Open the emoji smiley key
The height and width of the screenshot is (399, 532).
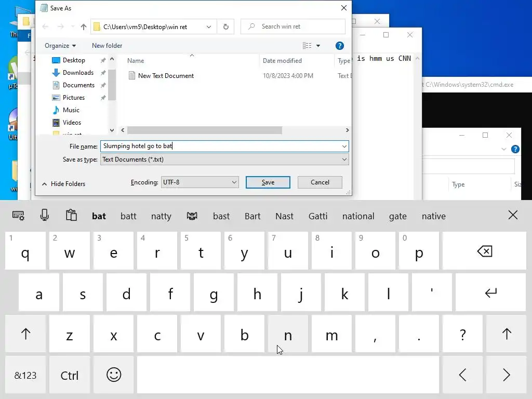114,375
